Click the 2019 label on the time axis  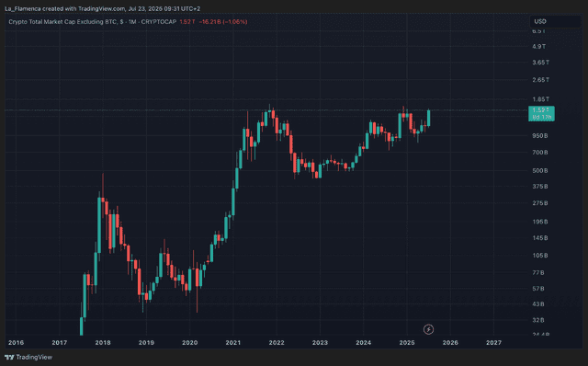point(146,342)
